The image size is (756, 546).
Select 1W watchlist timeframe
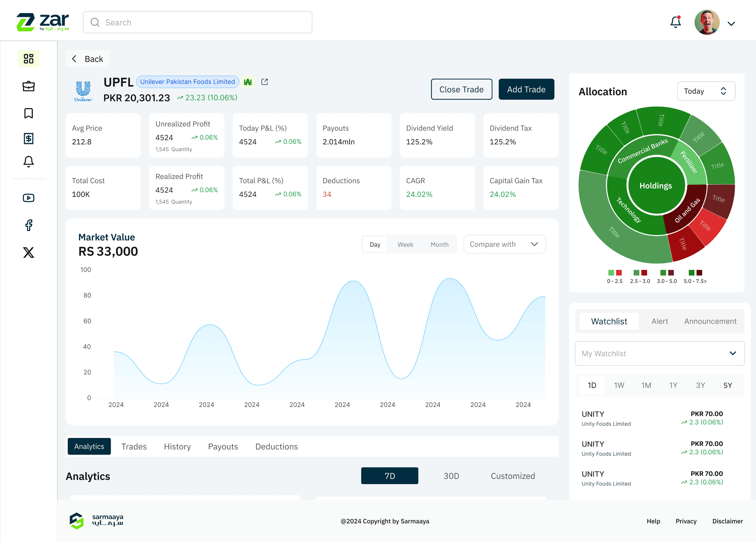click(x=619, y=385)
